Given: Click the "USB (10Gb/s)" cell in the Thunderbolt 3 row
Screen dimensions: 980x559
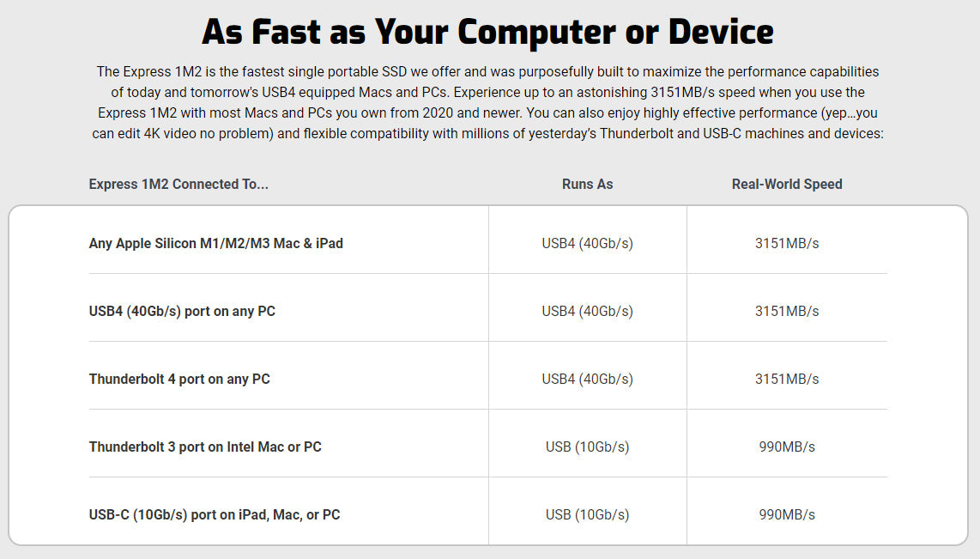Looking at the screenshot, I should 587,447.
